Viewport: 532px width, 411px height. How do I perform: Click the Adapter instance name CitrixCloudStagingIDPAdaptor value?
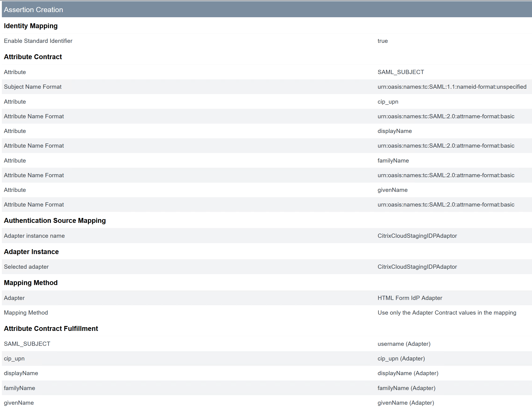point(417,236)
